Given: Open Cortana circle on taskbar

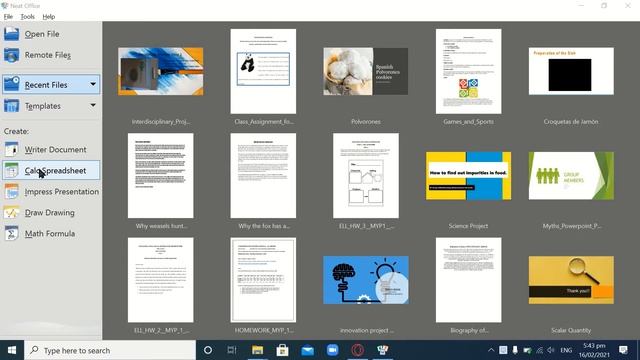Looking at the screenshot, I should tap(208, 350).
